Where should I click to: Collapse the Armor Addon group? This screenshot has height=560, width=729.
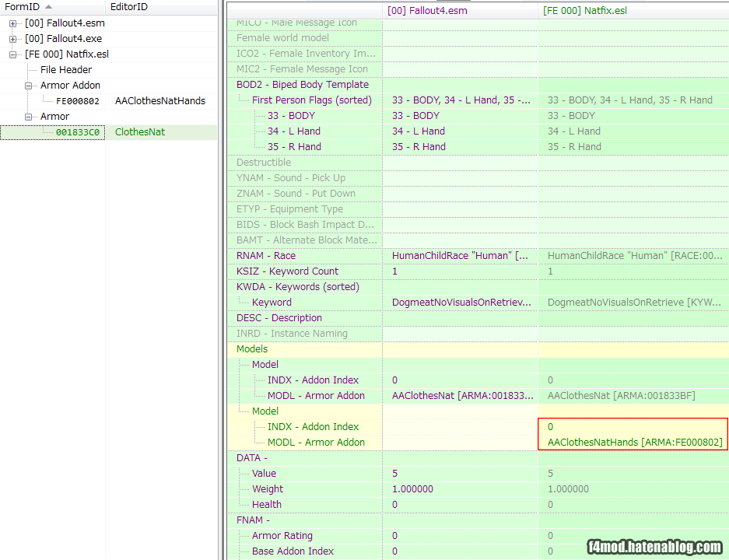tap(28, 86)
